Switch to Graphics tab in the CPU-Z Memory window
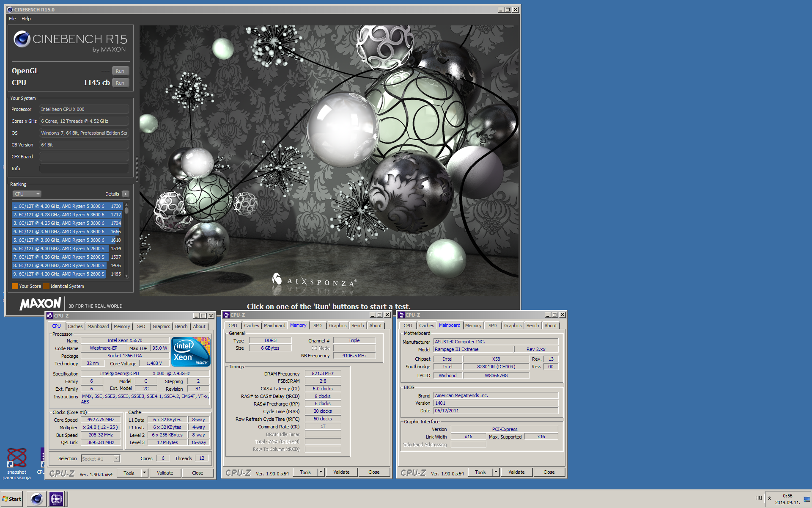The width and height of the screenshot is (812, 508). pos(338,326)
